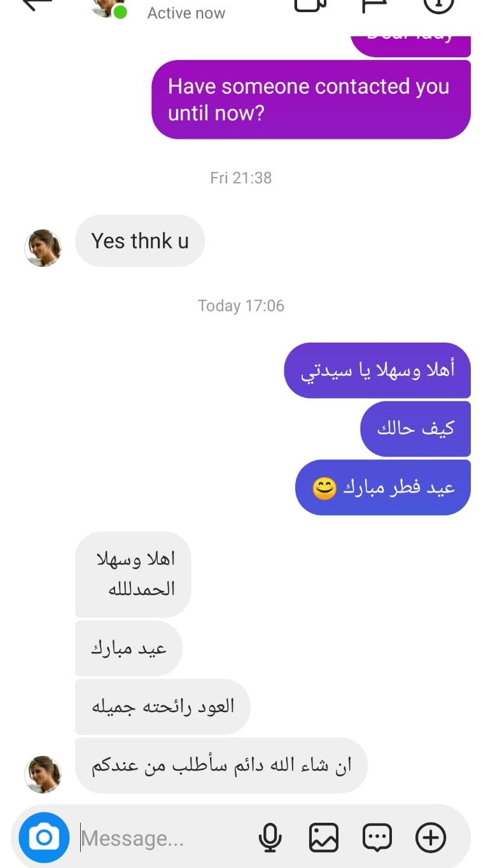
Task: Open quick replies chat bubble icon
Action: click(377, 837)
